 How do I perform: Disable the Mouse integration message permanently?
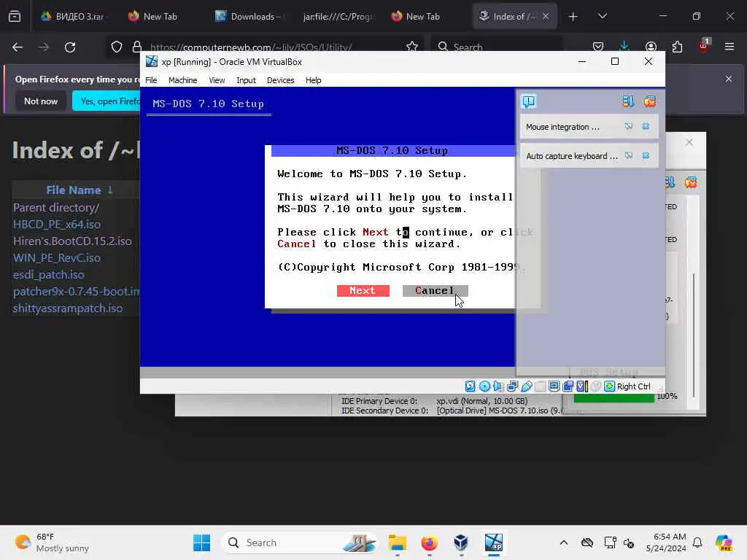click(629, 127)
